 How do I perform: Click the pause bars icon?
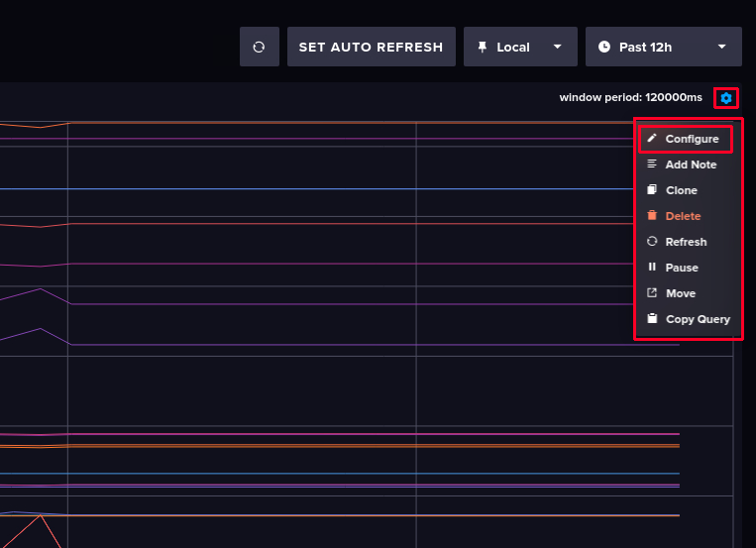pos(652,268)
